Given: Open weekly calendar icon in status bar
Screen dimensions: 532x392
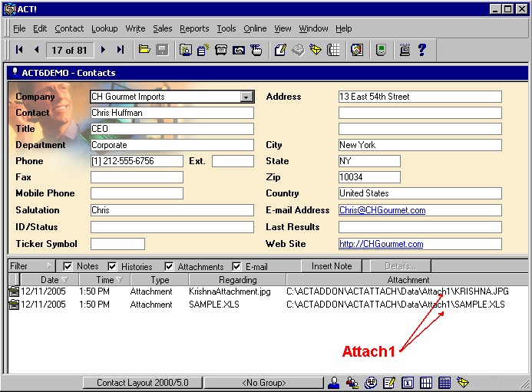Looking at the screenshot, I should (426, 383).
